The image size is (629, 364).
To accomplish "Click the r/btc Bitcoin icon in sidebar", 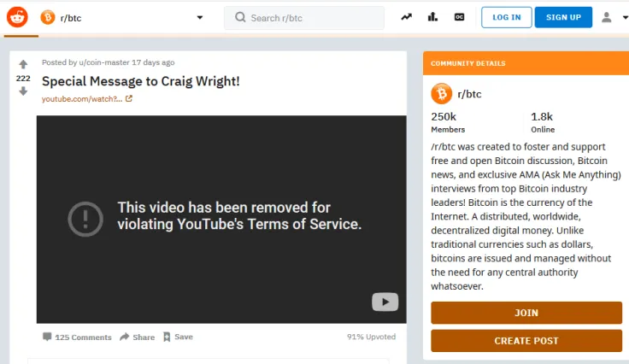I will click(x=441, y=94).
